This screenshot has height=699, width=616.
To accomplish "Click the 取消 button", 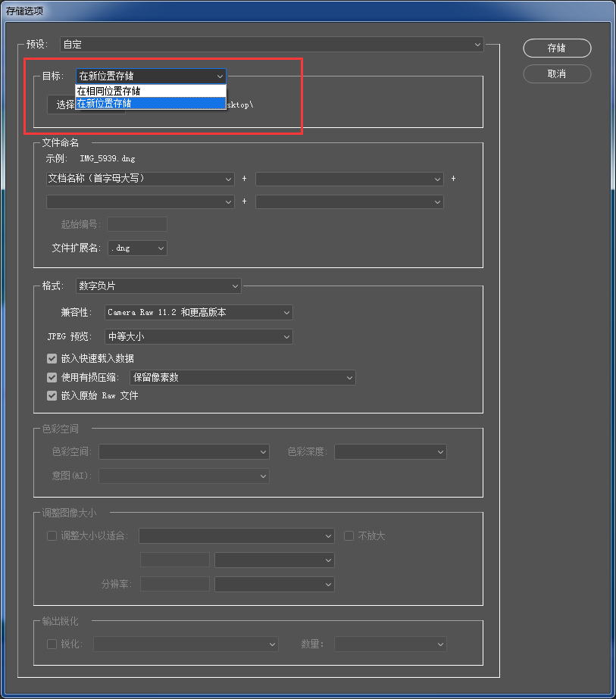I will tap(557, 74).
